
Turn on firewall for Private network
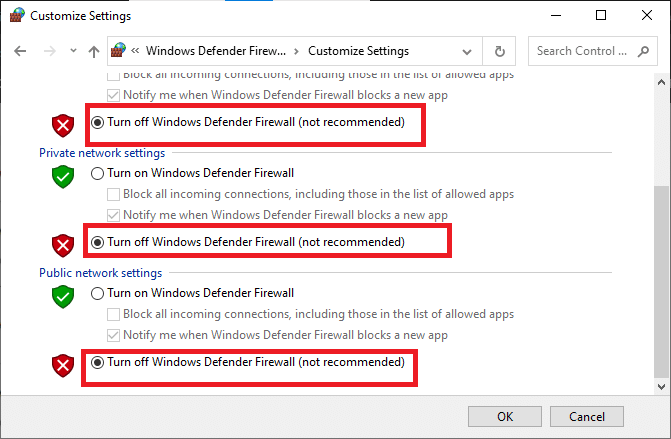coord(98,173)
